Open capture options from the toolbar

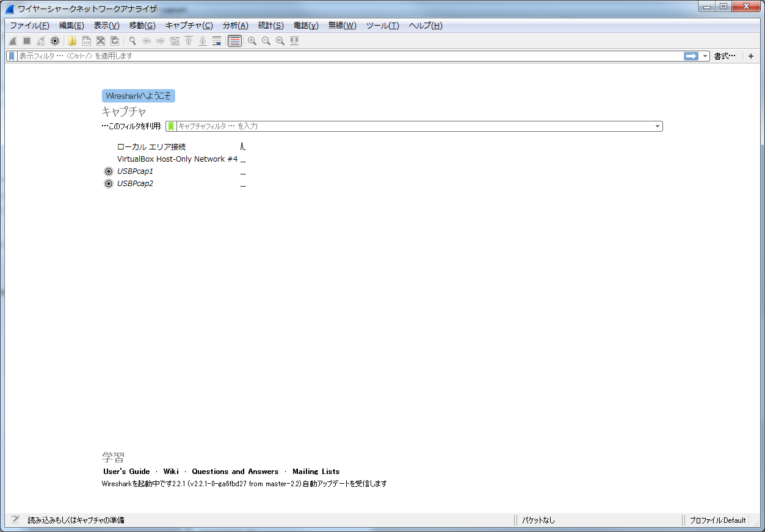(55, 41)
